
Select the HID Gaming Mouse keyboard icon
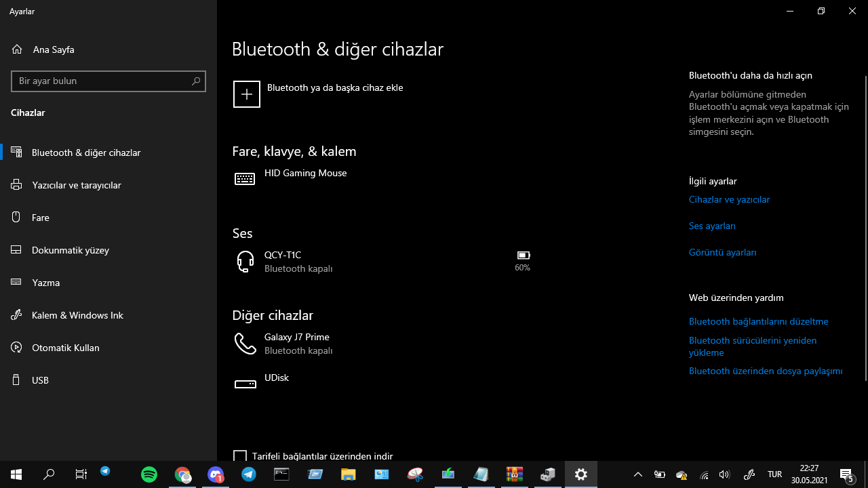pyautogui.click(x=245, y=179)
